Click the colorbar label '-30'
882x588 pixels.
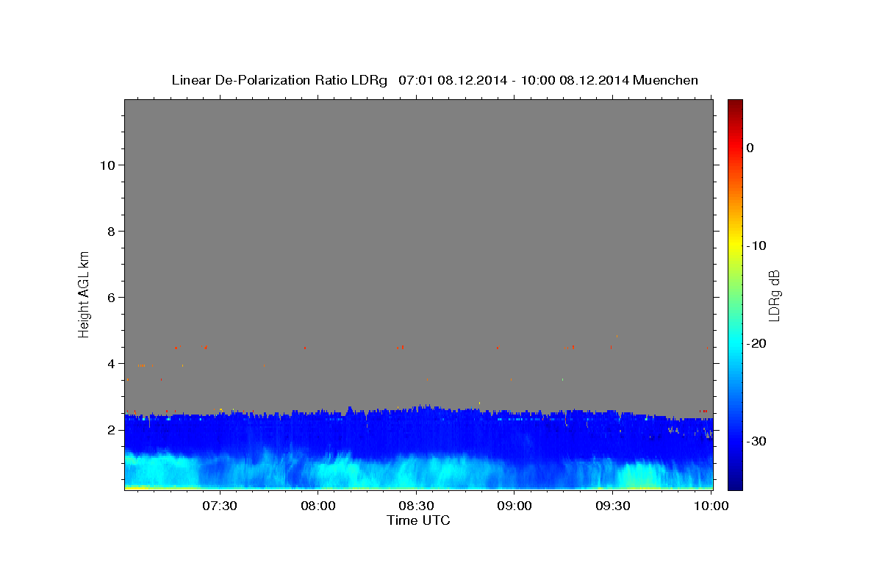(x=756, y=441)
